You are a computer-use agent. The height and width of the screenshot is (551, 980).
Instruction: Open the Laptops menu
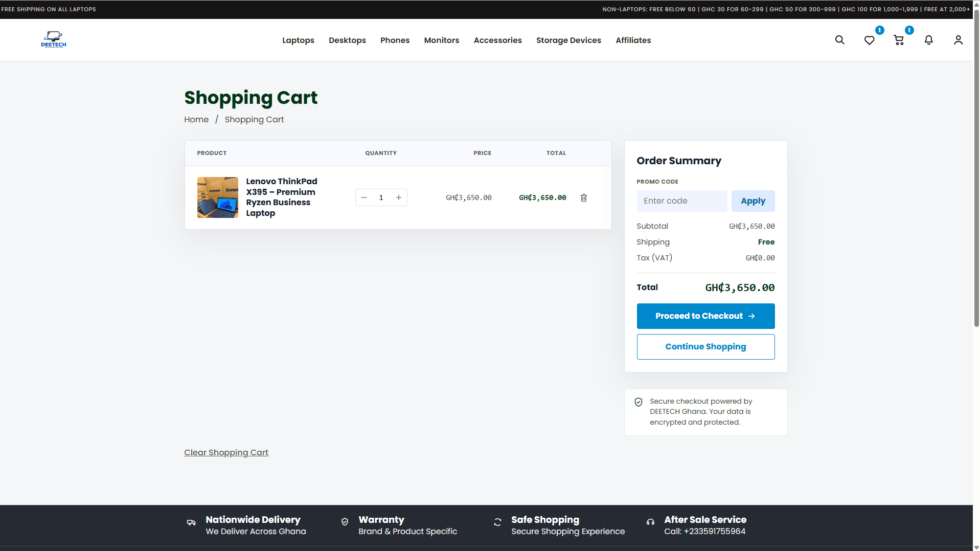[x=298, y=40]
